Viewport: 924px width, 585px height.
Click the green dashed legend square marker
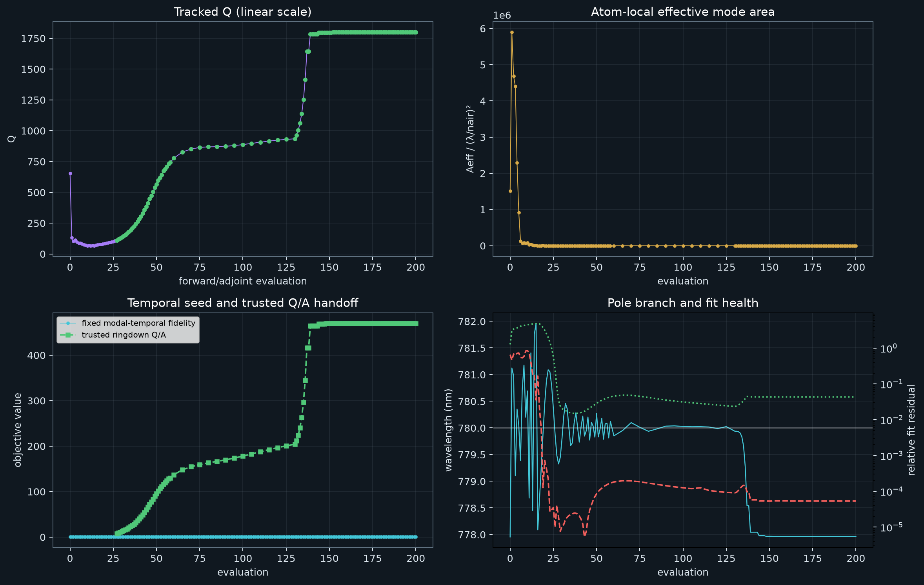[x=68, y=335]
